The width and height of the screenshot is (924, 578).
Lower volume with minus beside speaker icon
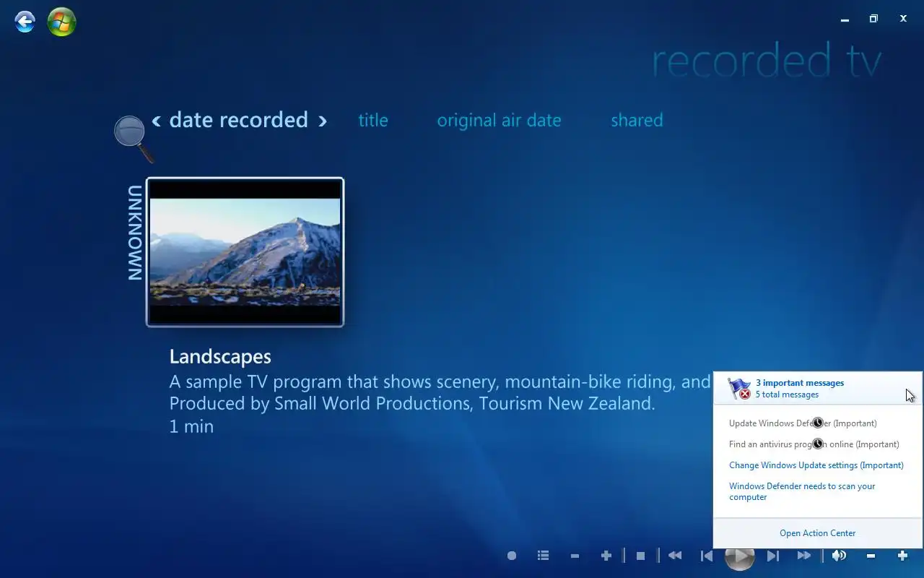click(871, 556)
